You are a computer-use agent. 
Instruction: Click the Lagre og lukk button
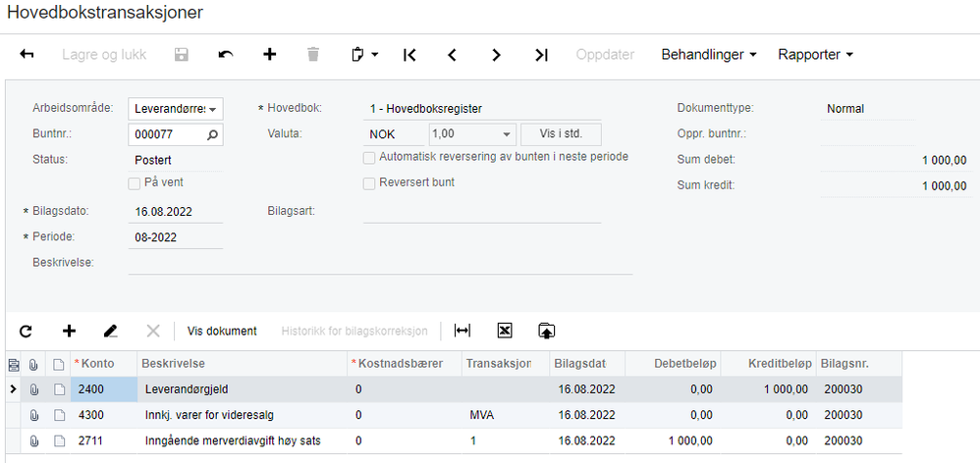(x=104, y=54)
